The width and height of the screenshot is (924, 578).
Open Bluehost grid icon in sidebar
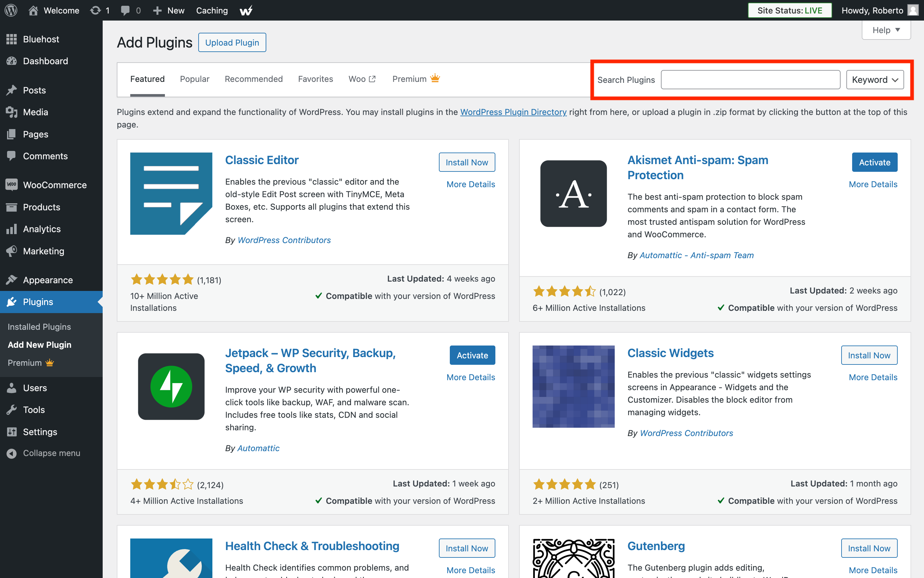click(x=12, y=39)
